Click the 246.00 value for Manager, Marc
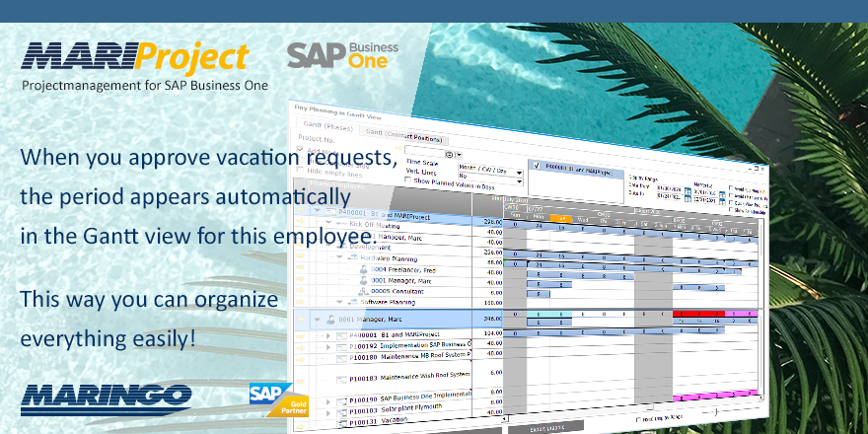This screenshot has height=434, width=868. (x=487, y=319)
